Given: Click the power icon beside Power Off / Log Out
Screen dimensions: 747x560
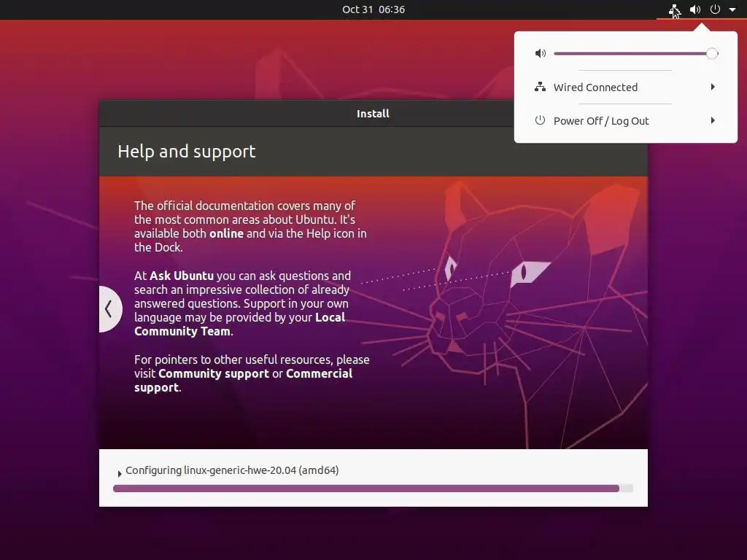Looking at the screenshot, I should click(540, 120).
